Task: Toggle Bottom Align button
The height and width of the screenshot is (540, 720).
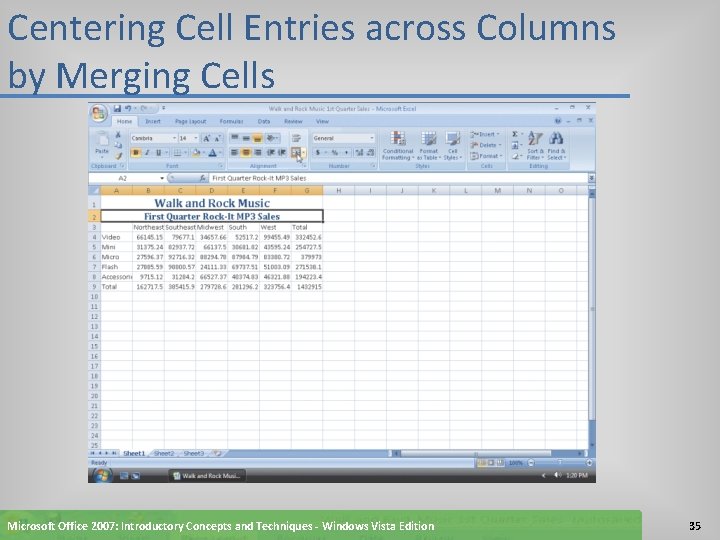Action: [x=258, y=138]
